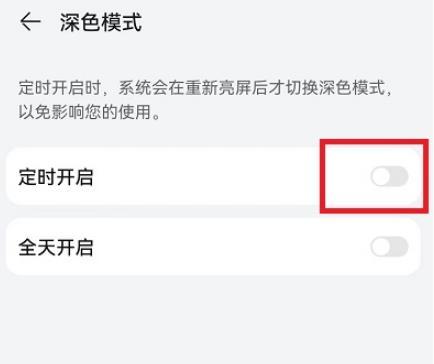
Task: Click the gray track of 全天开启 switch
Action: (x=399, y=247)
